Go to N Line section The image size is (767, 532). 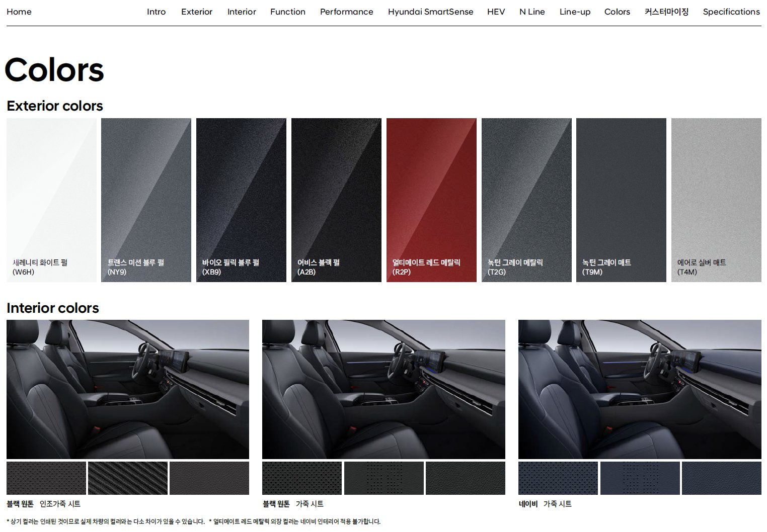(532, 12)
